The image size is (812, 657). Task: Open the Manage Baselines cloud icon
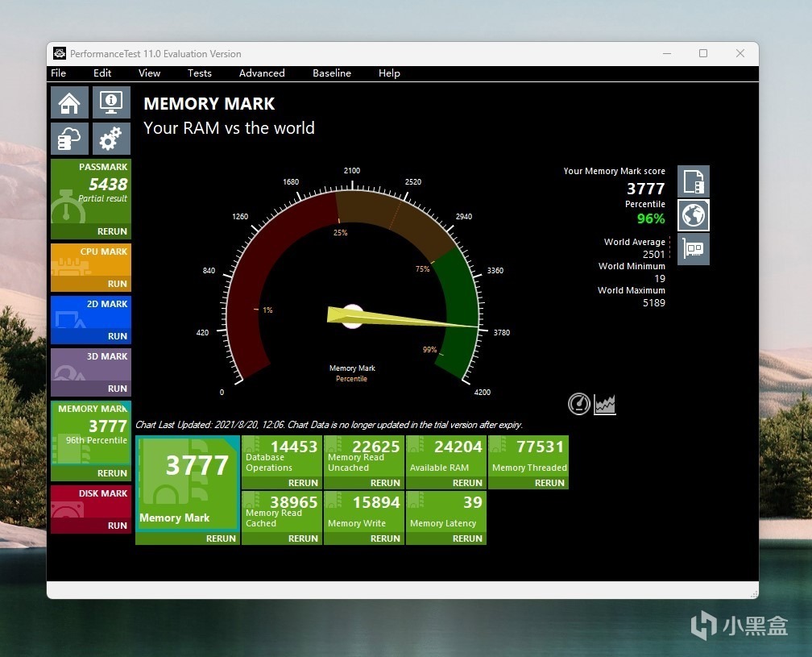tap(69, 139)
